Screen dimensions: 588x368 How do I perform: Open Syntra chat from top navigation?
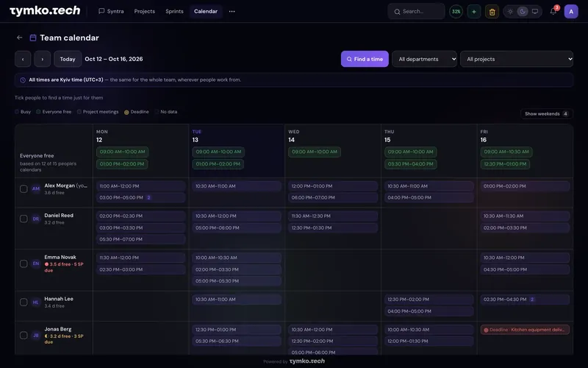pos(111,11)
